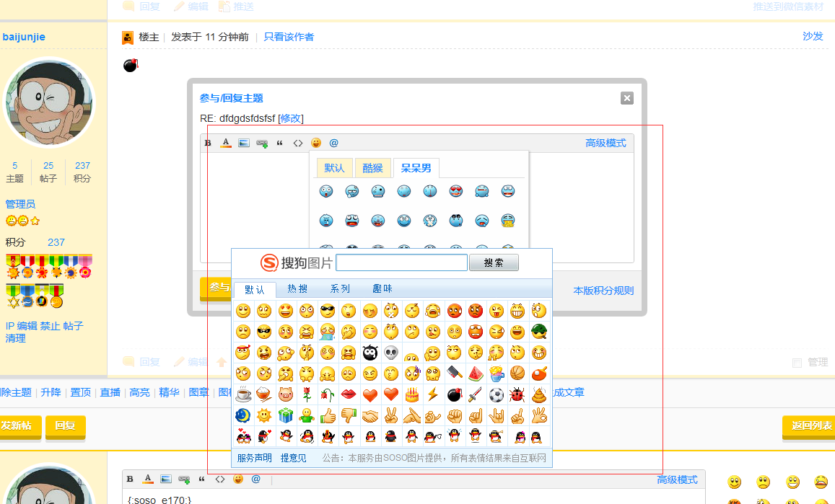Open 高级模式 in reply dialog

tap(606, 143)
